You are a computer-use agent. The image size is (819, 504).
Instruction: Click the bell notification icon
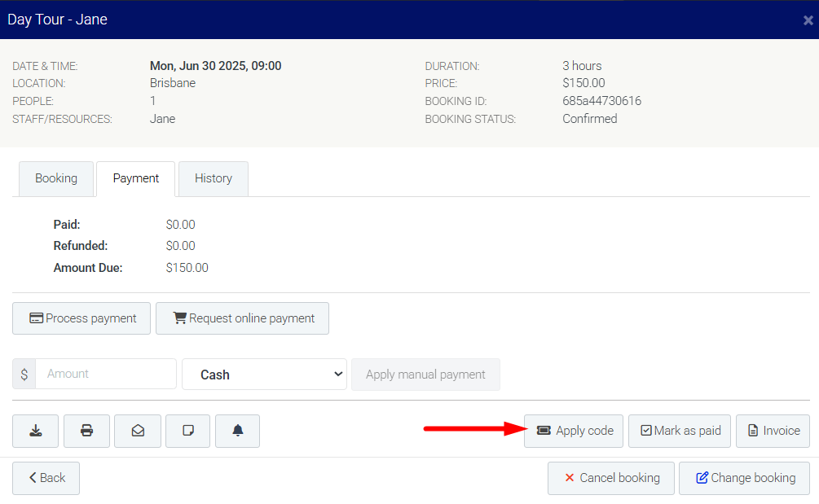pos(237,431)
